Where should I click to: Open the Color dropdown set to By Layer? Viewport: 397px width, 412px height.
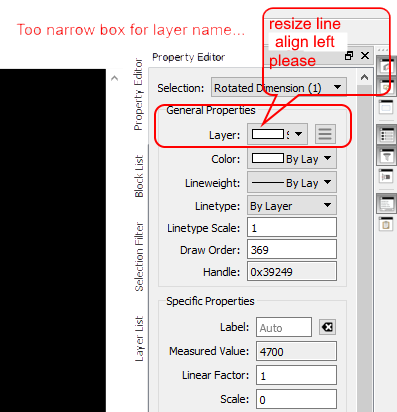pos(292,159)
